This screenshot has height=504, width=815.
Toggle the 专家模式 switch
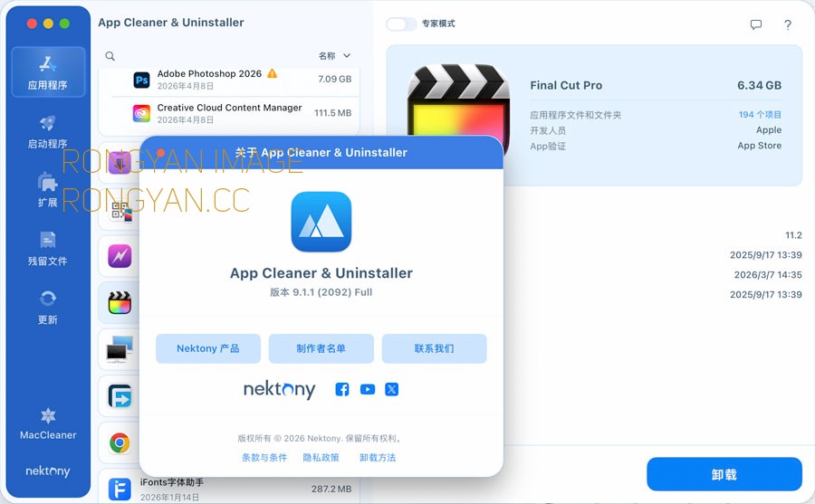pyautogui.click(x=401, y=24)
